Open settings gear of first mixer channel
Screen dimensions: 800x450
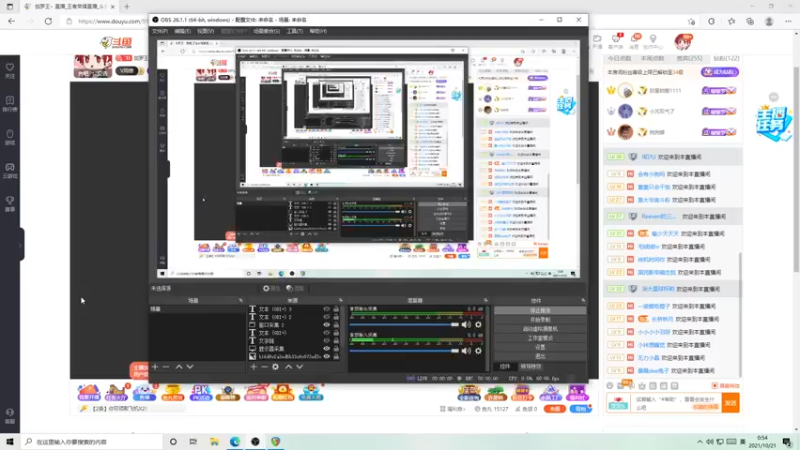point(478,324)
